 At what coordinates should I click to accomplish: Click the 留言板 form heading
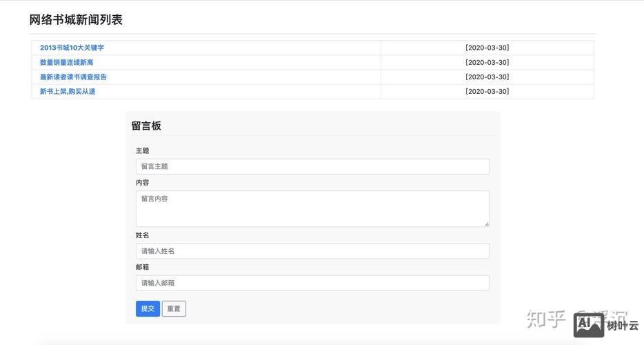coord(146,126)
